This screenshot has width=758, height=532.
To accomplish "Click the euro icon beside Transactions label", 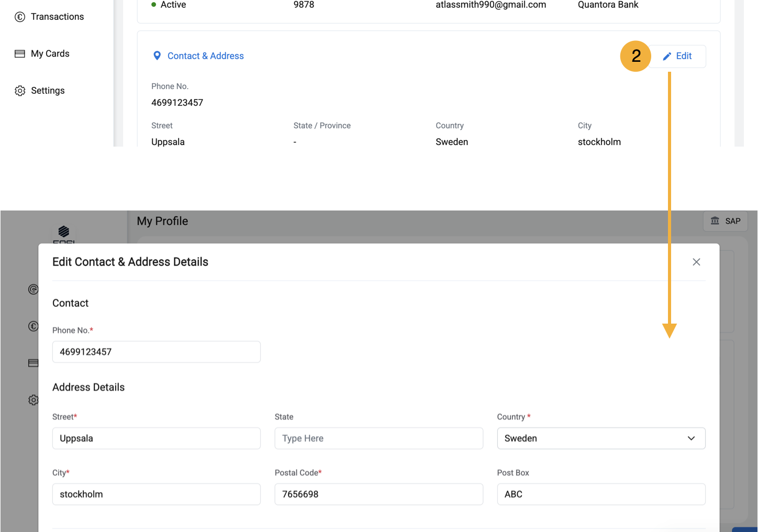I will (x=20, y=17).
